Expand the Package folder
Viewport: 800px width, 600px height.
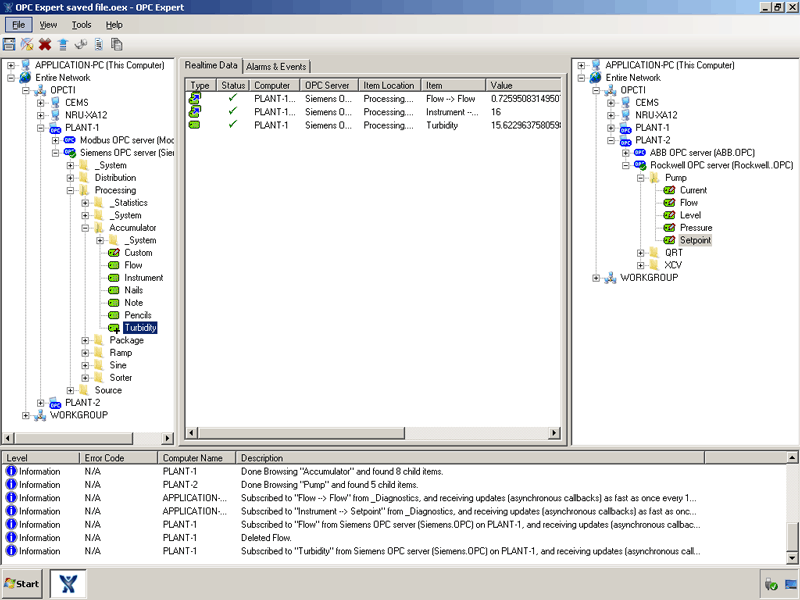(85, 340)
